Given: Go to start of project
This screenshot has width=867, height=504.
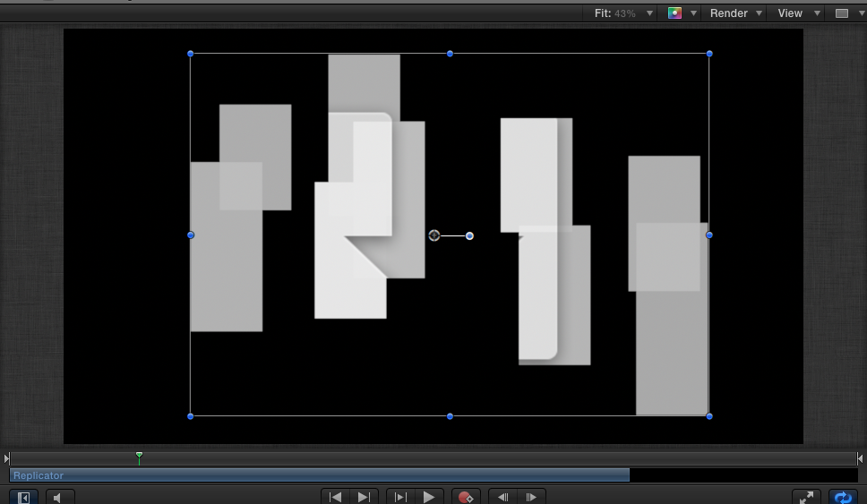Looking at the screenshot, I should coord(335,497).
